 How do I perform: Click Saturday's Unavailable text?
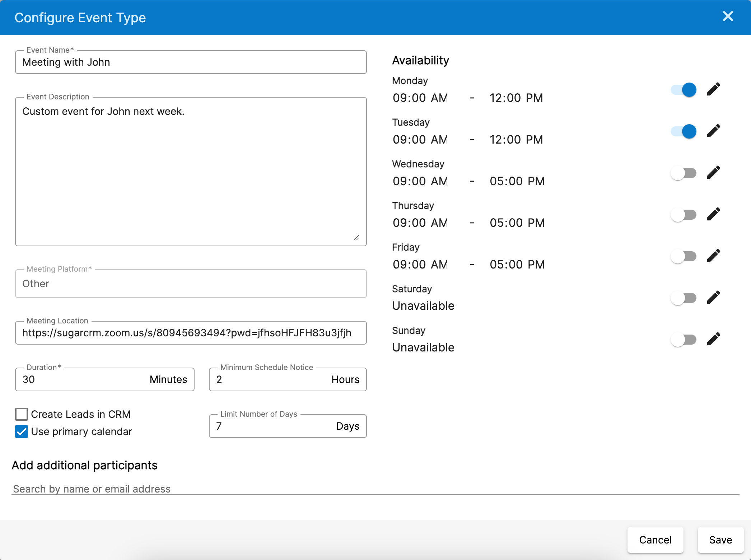pyautogui.click(x=423, y=306)
